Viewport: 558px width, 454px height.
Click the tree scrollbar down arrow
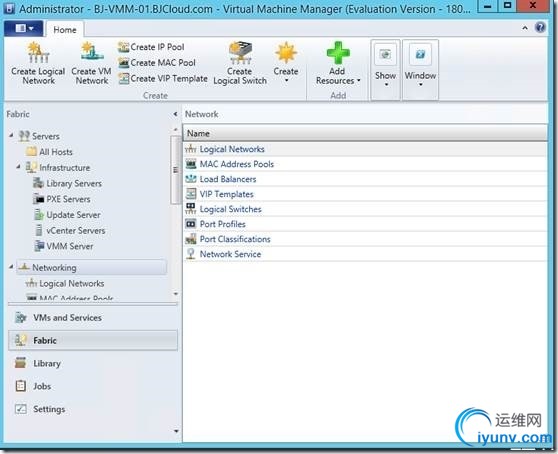pyautogui.click(x=175, y=294)
